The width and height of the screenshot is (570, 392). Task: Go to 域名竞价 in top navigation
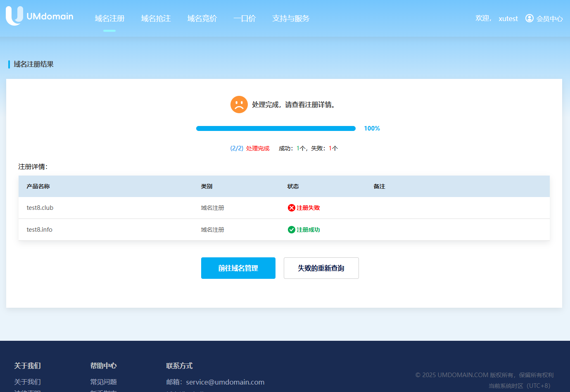coord(202,19)
